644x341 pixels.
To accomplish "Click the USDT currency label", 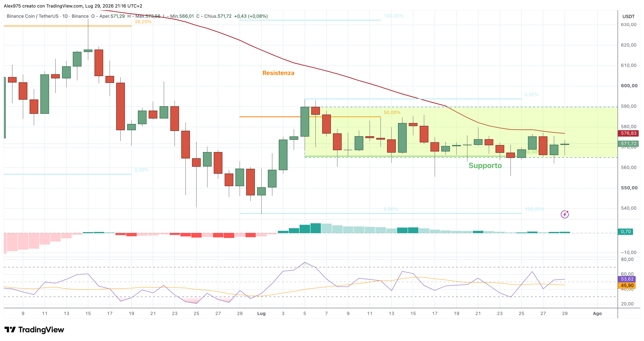I will 628,16.
